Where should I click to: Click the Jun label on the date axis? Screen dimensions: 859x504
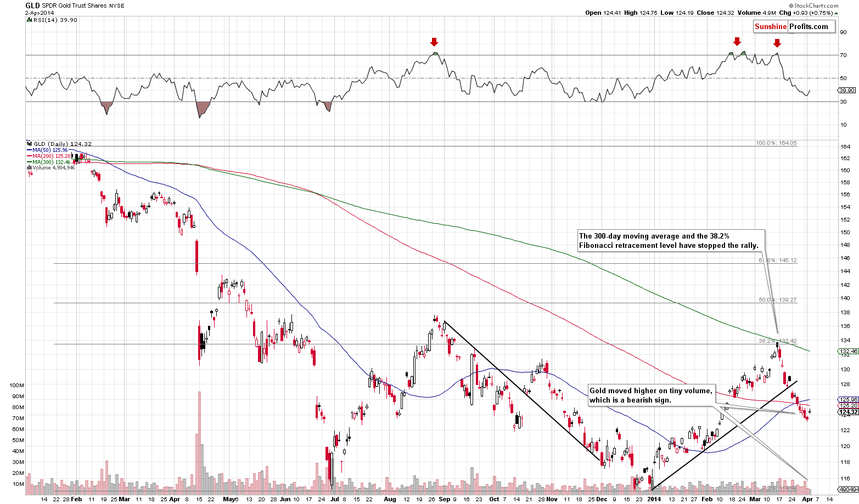(x=285, y=500)
